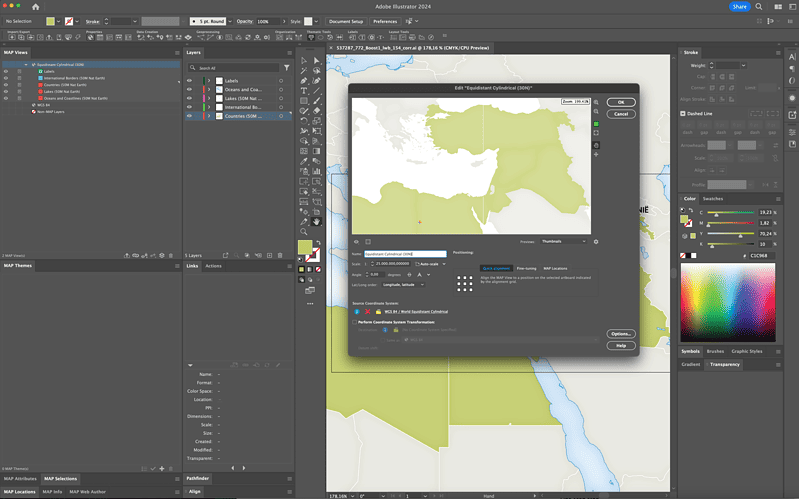Click the Document Setup button
The height and width of the screenshot is (499, 799).
tap(346, 21)
